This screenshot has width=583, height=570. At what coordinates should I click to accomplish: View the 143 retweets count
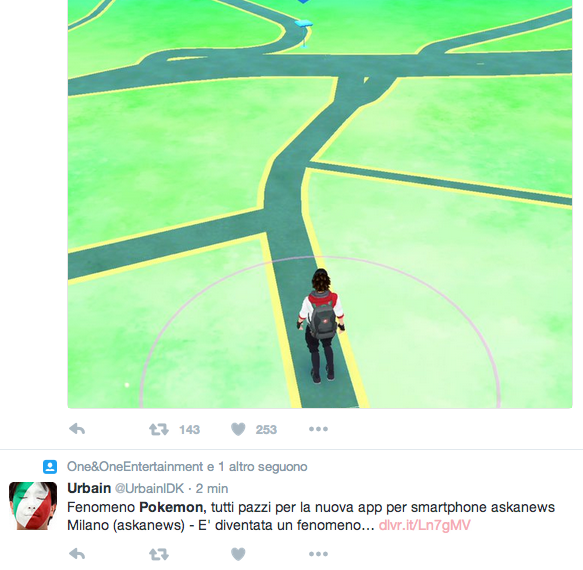190,430
